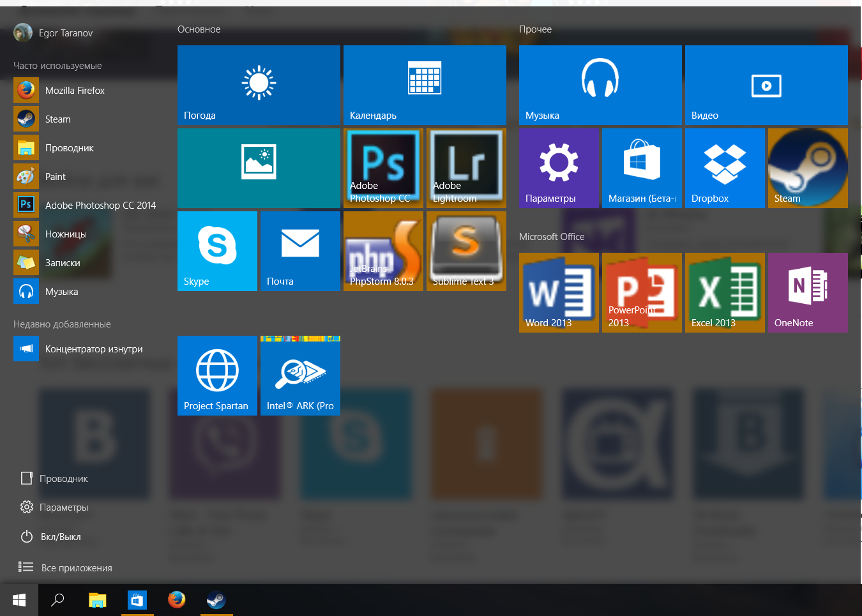Viewport: 862px width, 616px height.
Task: Open the Project Spartan browser tile
Action: (x=217, y=375)
